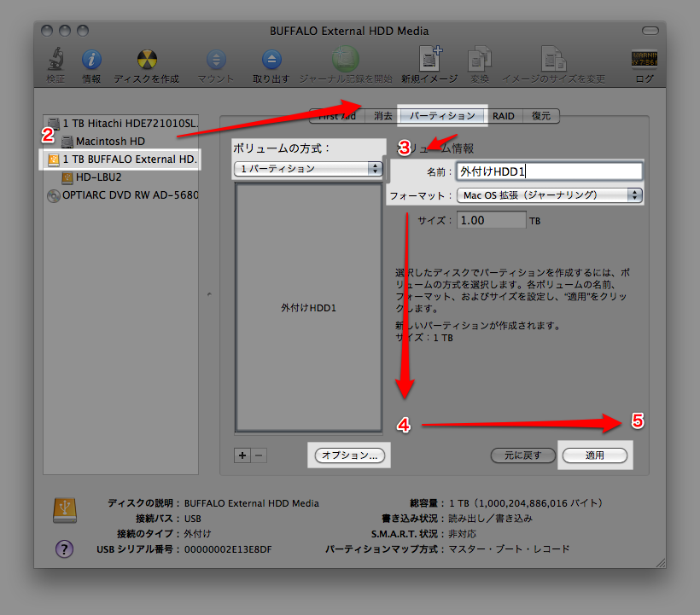Switch to the Erase (消去) tab
Image resolution: width=700 pixels, height=615 pixels.
coord(382,116)
